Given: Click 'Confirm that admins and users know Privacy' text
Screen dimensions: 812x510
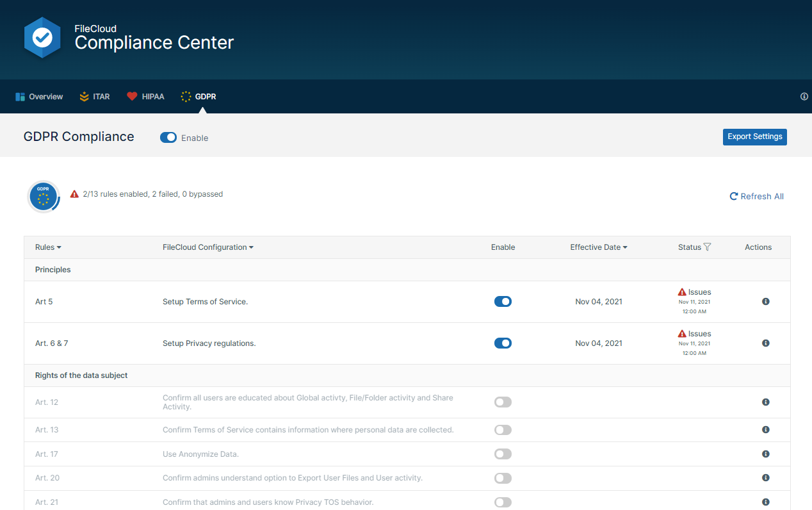Looking at the screenshot, I should coord(268,502).
